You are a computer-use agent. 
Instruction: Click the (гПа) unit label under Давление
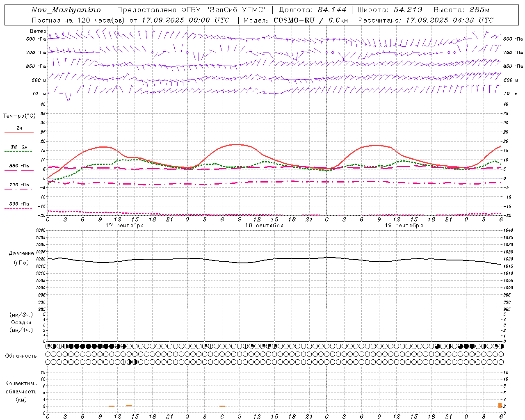21,263
